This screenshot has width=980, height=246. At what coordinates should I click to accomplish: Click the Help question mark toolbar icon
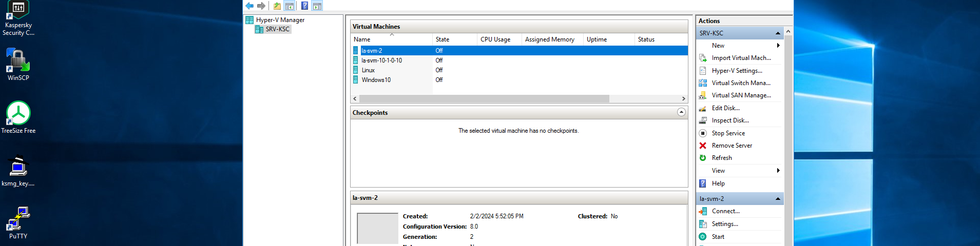click(304, 6)
